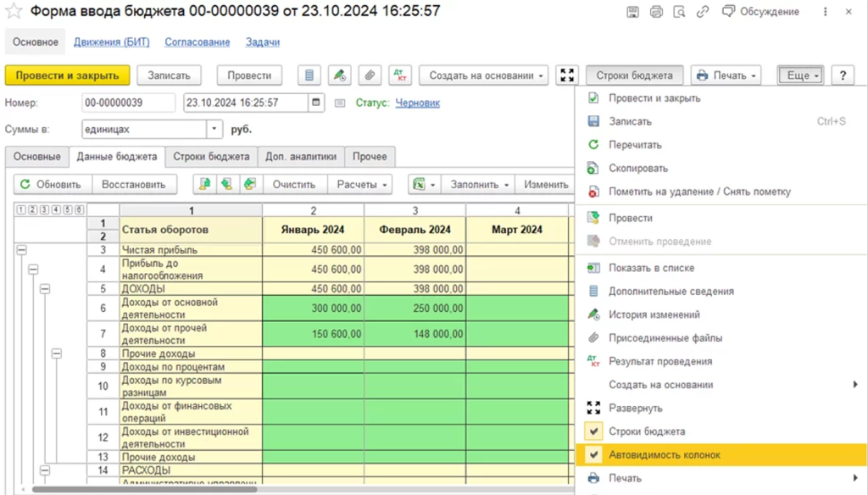Open the Расчеты dropdown menu
The width and height of the screenshot is (868, 495).
pyautogui.click(x=362, y=184)
